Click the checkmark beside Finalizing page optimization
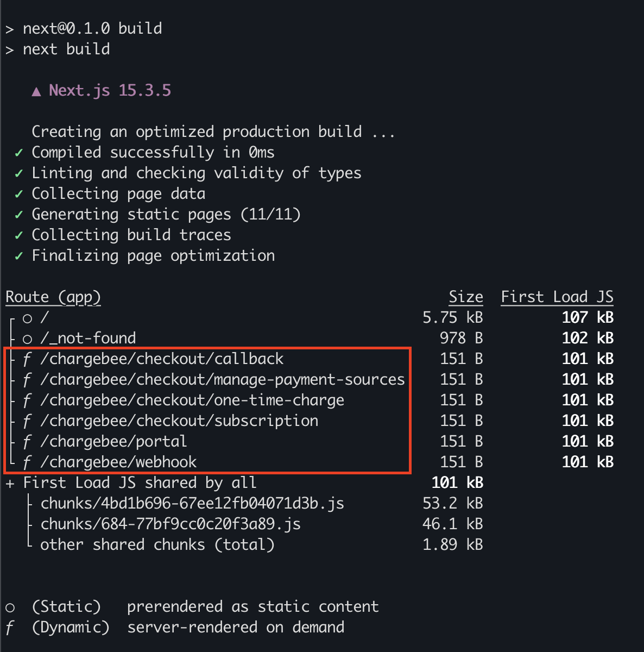This screenshot has width=644, height=652. click(19, 255)
